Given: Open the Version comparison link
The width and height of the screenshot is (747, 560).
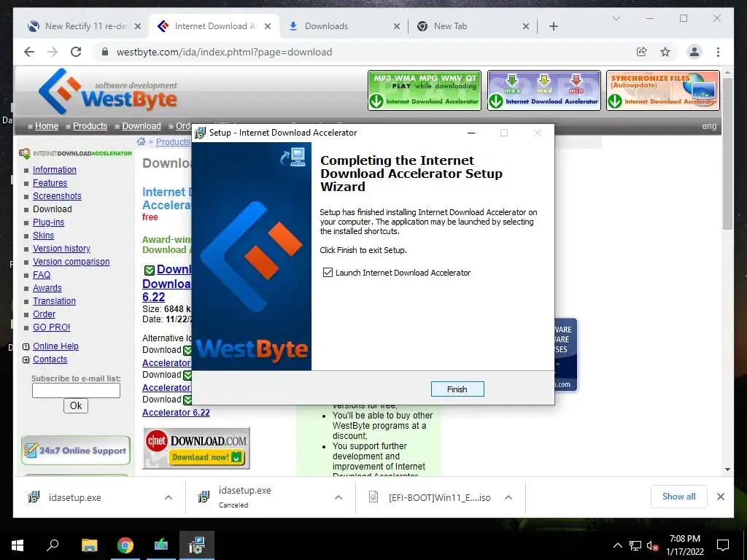Looking at the screenshot, I should tap(71, 262).
